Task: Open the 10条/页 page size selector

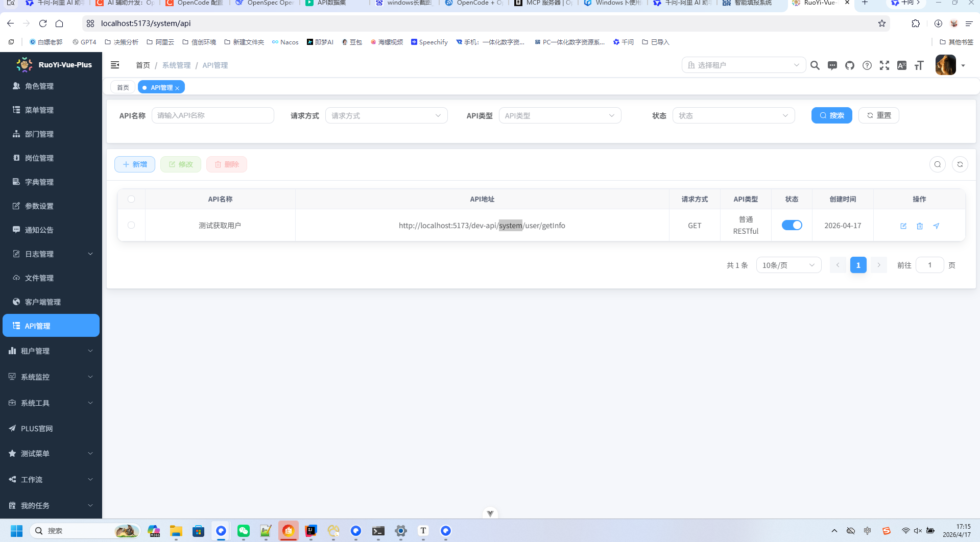Action: (x=788, y=265)
